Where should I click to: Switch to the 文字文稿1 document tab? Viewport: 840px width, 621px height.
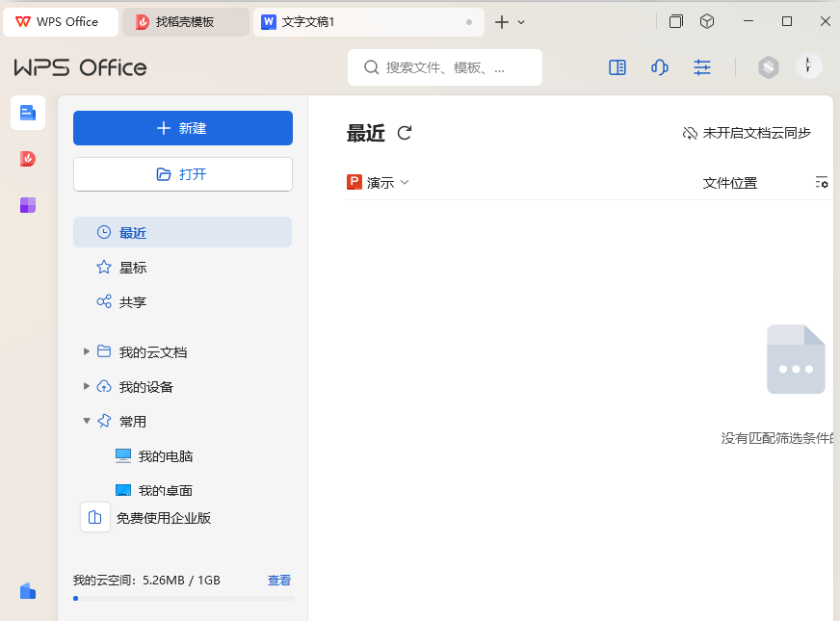coord(369,22)
